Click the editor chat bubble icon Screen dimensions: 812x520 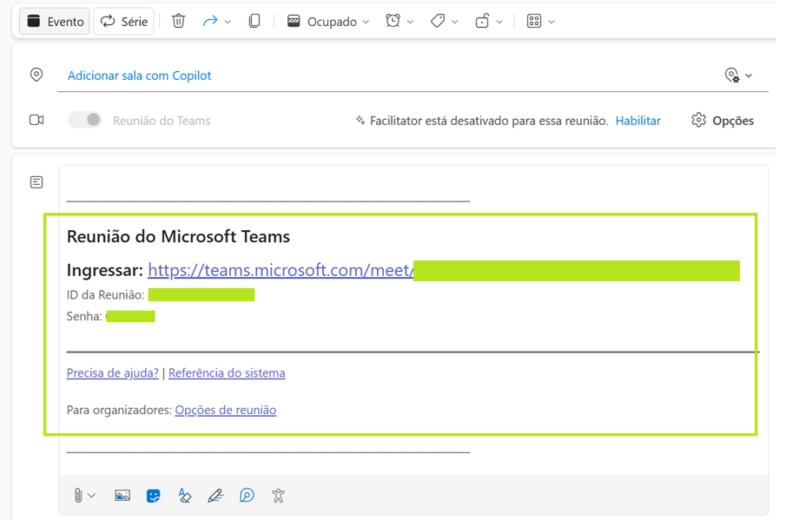click(x=247, y=496)
